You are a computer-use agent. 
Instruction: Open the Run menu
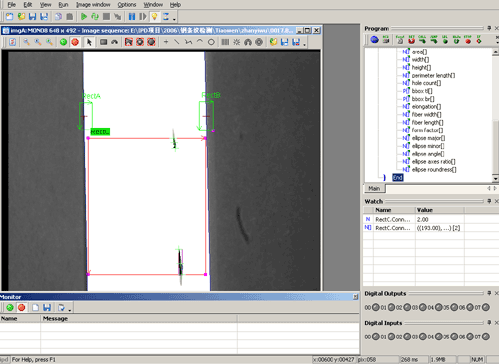63,5
